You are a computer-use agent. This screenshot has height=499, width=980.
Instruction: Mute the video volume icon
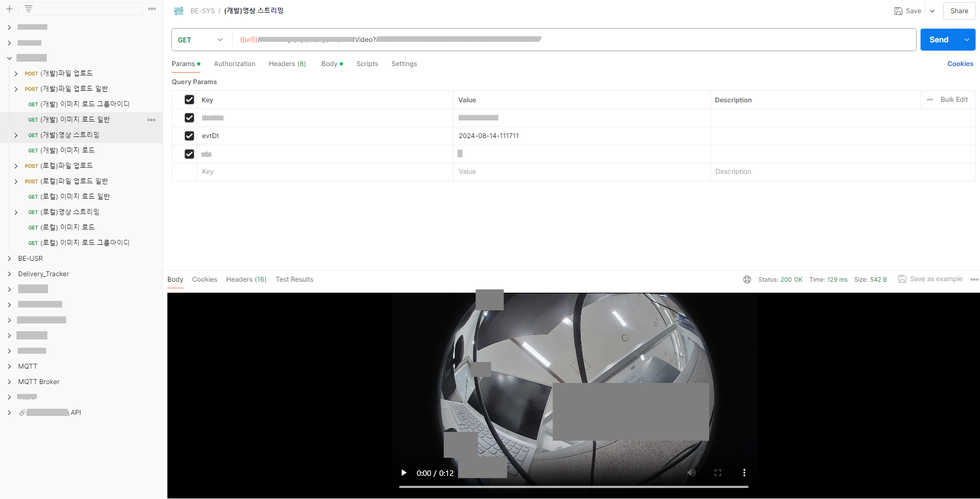click(x=692, y=473)
